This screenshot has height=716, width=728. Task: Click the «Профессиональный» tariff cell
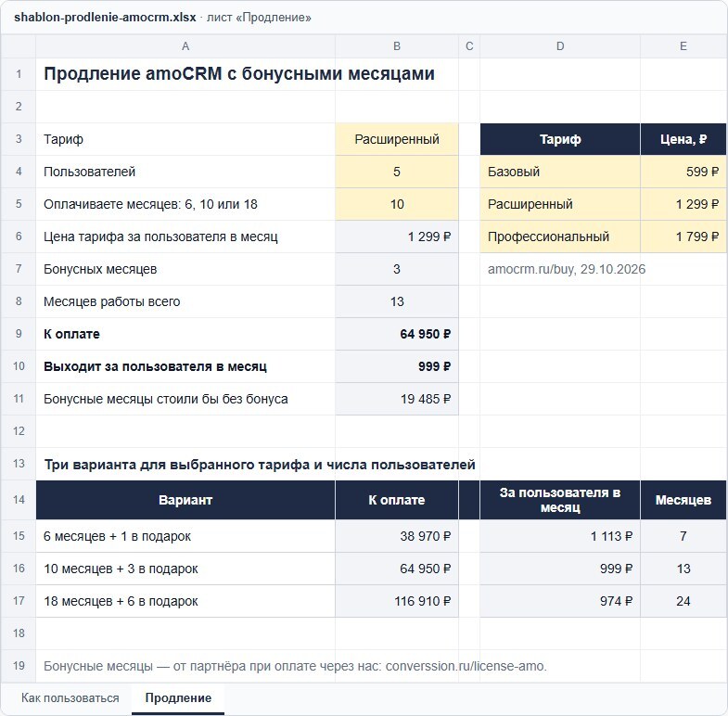pos(560,237)
